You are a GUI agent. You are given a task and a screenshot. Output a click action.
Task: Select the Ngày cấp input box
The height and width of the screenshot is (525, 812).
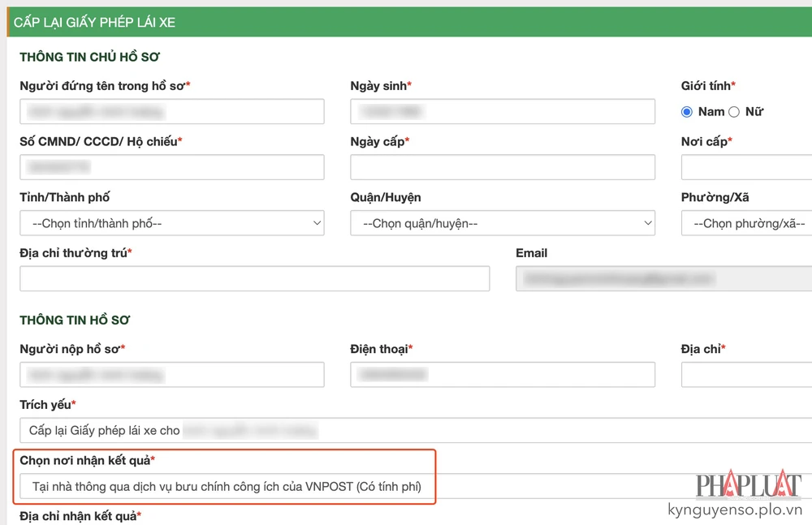(503, 167)
